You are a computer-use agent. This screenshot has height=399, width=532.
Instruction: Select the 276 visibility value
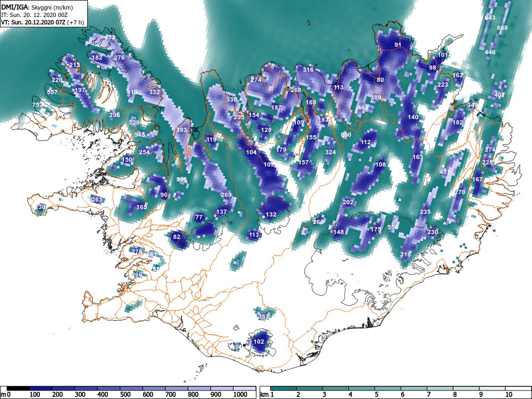click(x=119, y=57)
